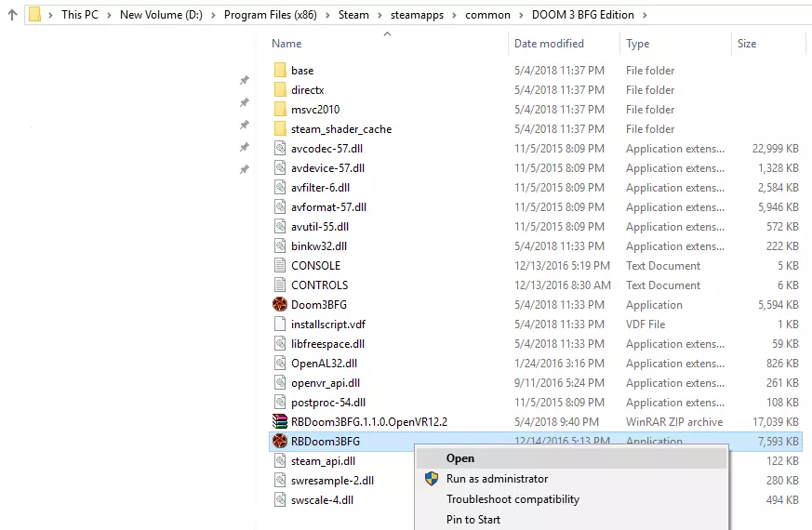
Task: Click the shield icon beside Run as administrator
Action: 432,479
